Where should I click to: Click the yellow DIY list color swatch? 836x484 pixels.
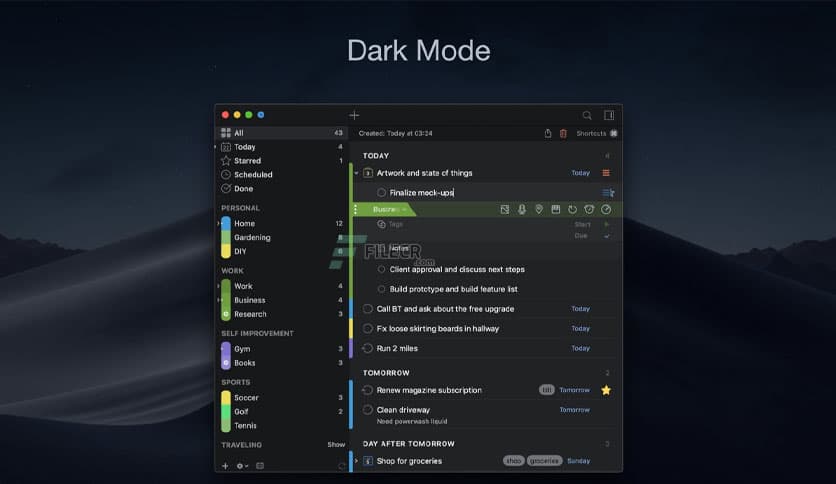coord(226,251)
